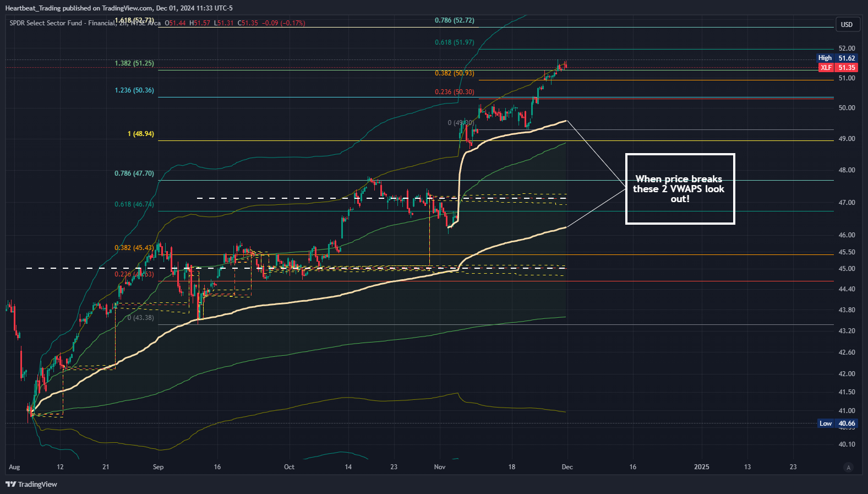Viewport: 868px width, 494px height.
Task: Click the Fib label 1 (48.94)
Action: point(141,134)
